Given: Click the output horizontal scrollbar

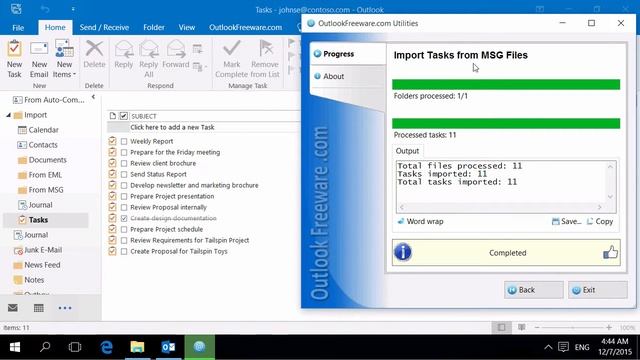Looking at the screenshot, I should tap(500, 207).
